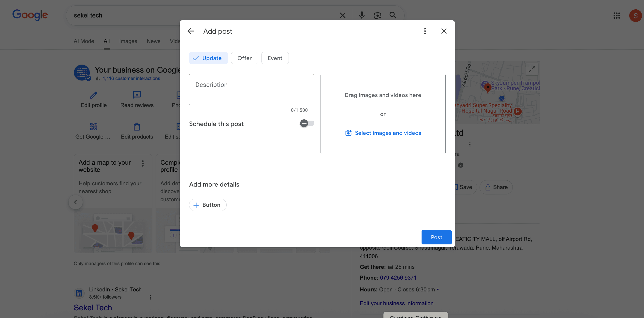The width and height of the screenshot is (644, 318).
Task: Click the Read reviews star icon
Action: pos(137,95)
